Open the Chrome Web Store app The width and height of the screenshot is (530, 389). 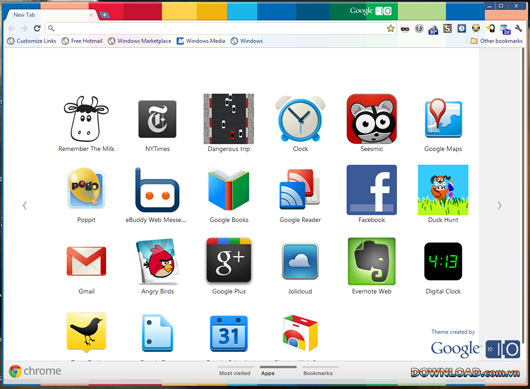click(x=300, y=333)
